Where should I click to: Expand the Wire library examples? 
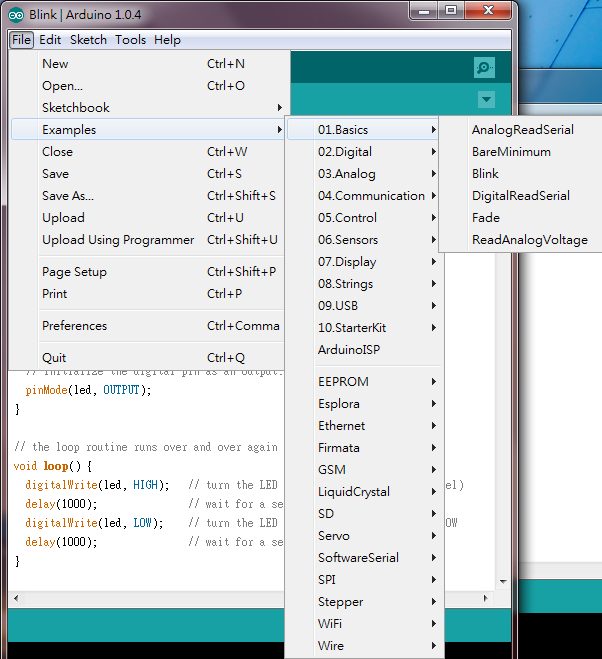pos(363,646)
